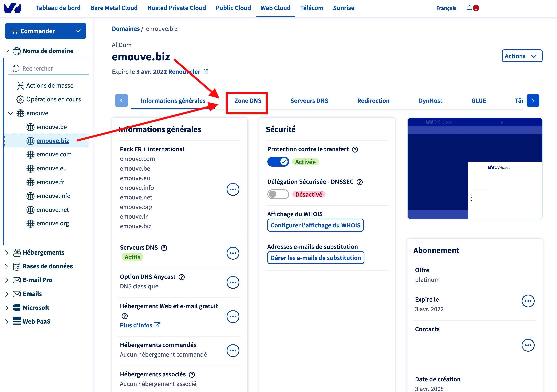Click Option DNS Anycast help icon
The width and height of the screenshot is (557, 392).
pyautogui.click(x=182, y=277)
